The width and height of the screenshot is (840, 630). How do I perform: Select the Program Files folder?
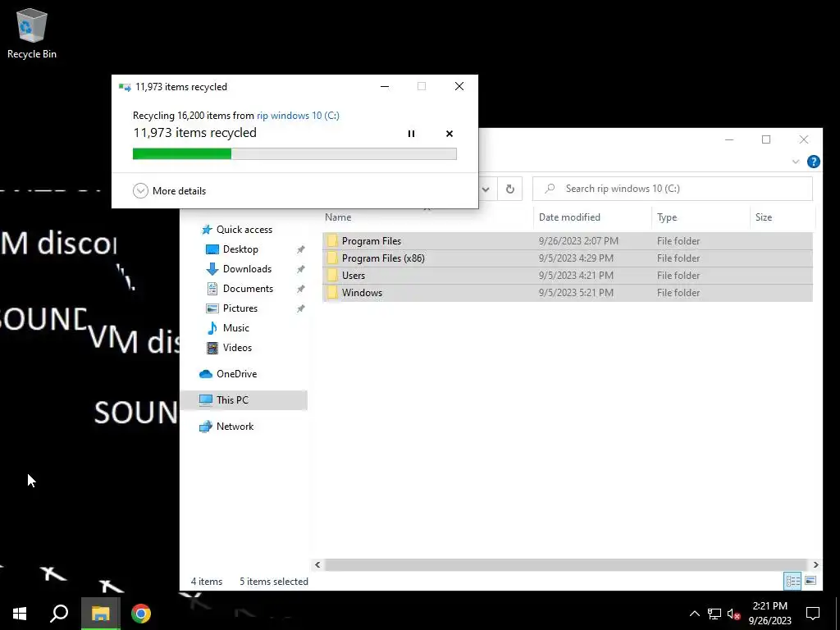[x=568, y=241]
